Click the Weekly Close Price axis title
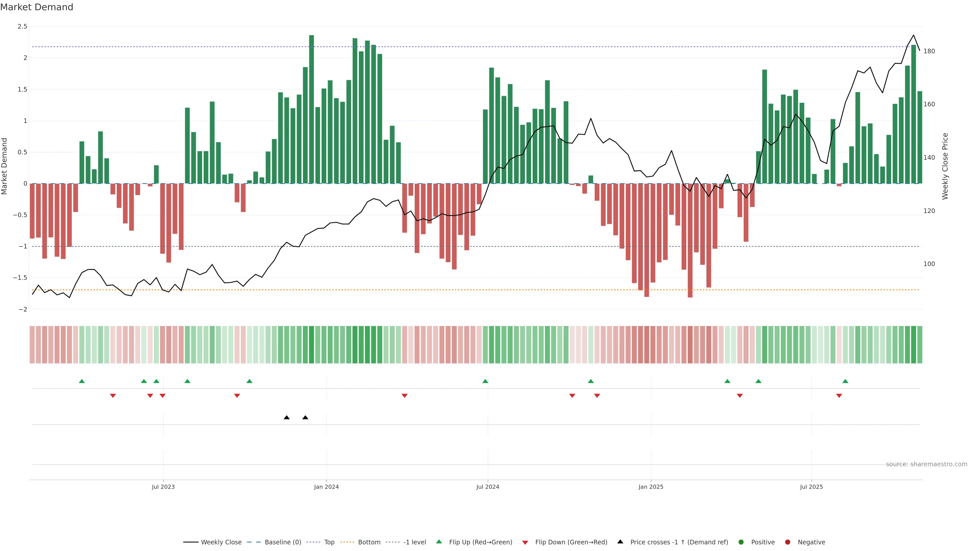This screenshot has width=980, height=551. click(x=945, y=166)
